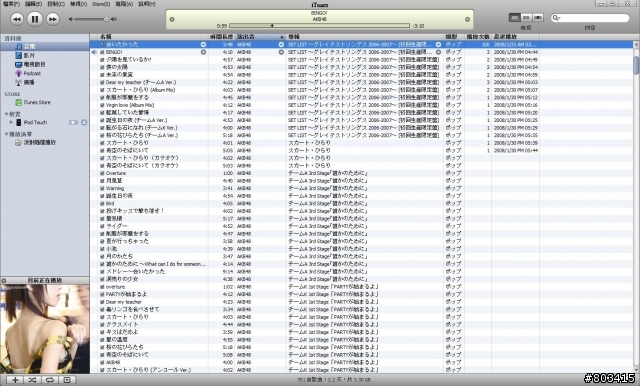
Task: Select the Music library in the sidebar
Action: coord(45,47)
